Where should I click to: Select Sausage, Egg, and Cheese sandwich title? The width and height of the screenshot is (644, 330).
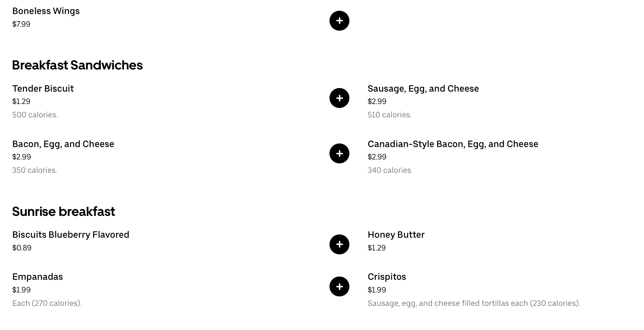(423, 89)
